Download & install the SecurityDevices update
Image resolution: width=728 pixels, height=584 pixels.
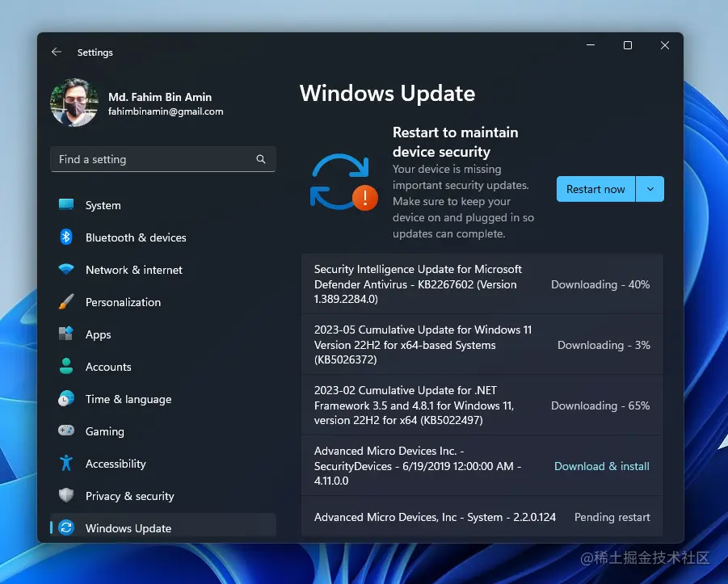[601, 466]
